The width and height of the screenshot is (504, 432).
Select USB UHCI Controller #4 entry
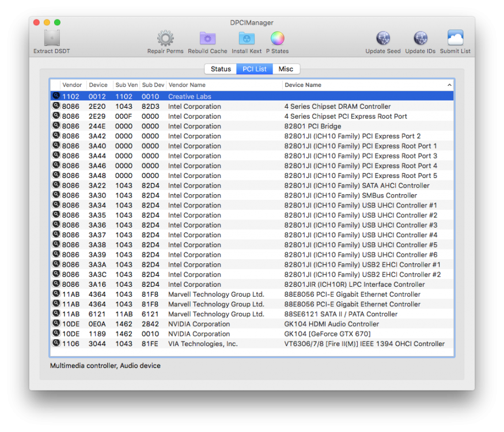click(361, 235)
